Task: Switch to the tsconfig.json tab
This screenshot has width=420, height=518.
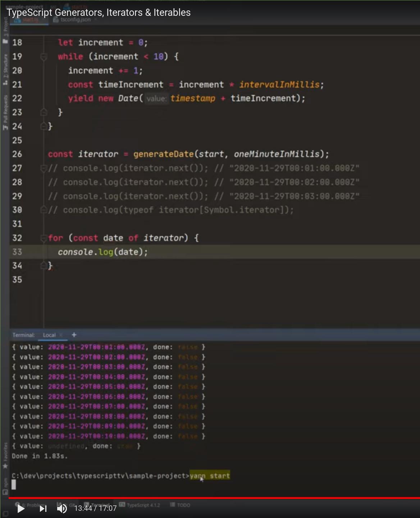Action: click(x=75, y=20)
